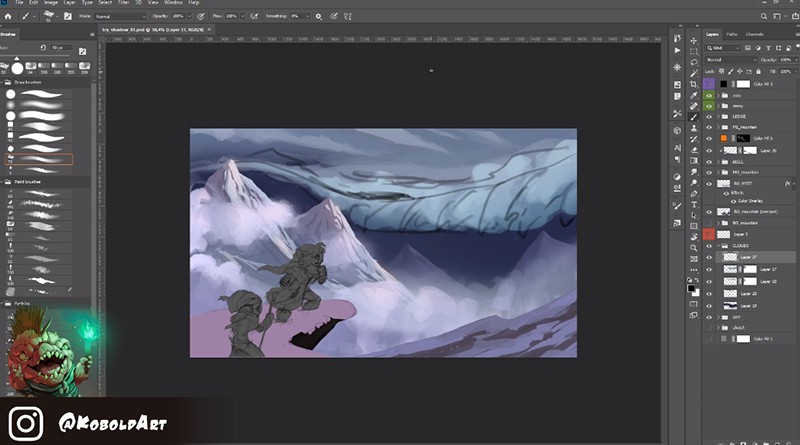Collapse the CLOUDS group
This screenshot has width=800, height=445.
coord(718,246)
